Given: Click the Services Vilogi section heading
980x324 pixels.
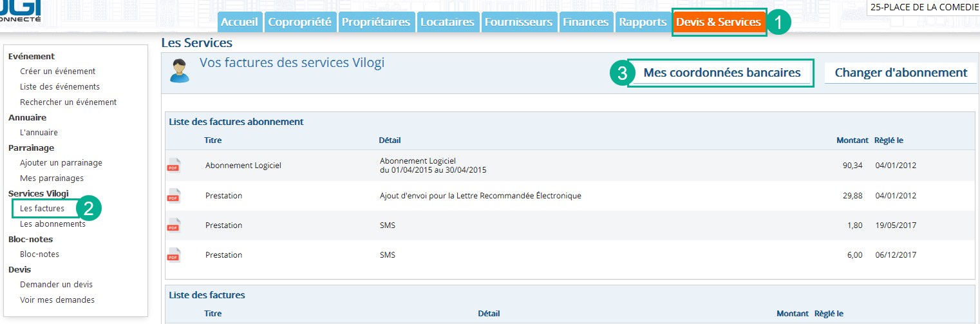Looking at the screenshot, I should pyautogui.click(x=39, y=193).
